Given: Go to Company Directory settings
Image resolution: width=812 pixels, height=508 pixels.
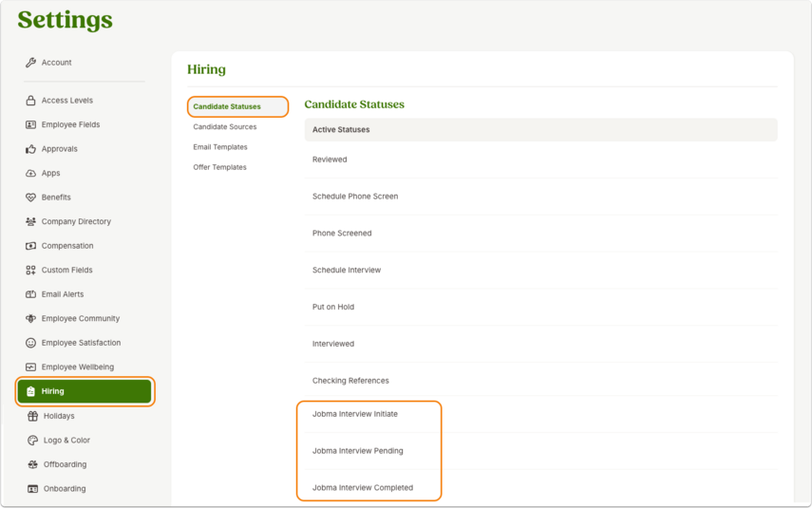Looking at the screenshot, I should pyautogui.click(x=76, y=221).
